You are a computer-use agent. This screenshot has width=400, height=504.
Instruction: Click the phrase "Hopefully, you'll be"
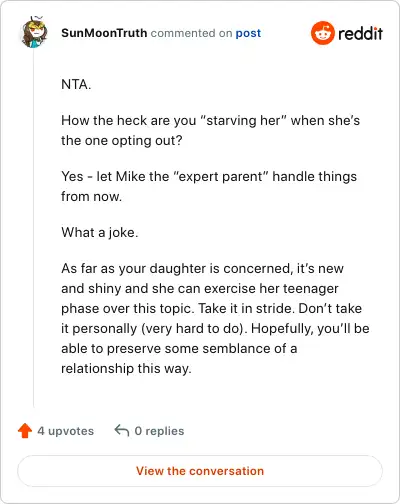[x=310, y=328]
